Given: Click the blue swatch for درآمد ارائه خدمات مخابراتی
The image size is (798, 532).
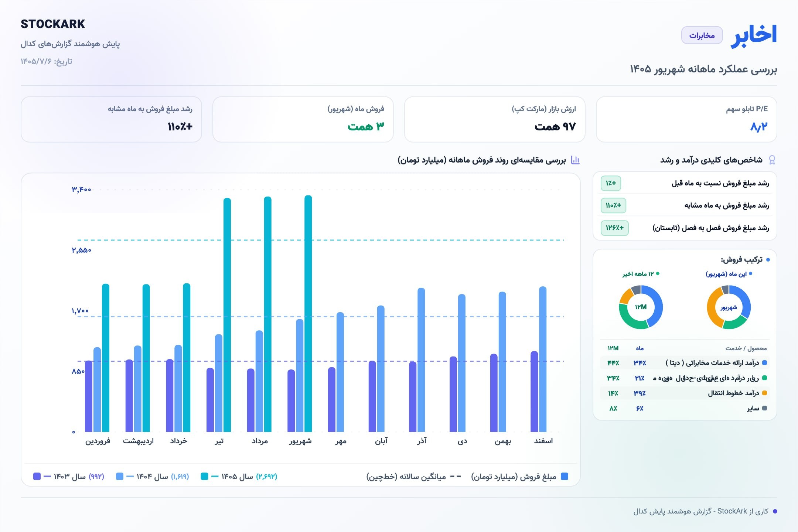Looking at the screenshot, I should (765, 363).
